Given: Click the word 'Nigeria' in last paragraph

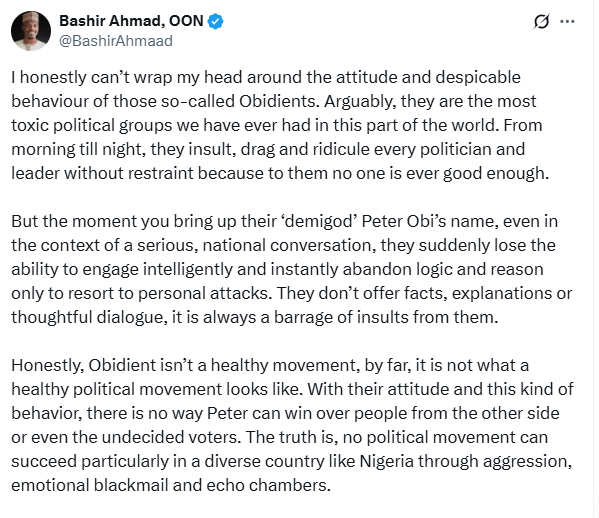Looking at the screenshot, I should 387,461.
